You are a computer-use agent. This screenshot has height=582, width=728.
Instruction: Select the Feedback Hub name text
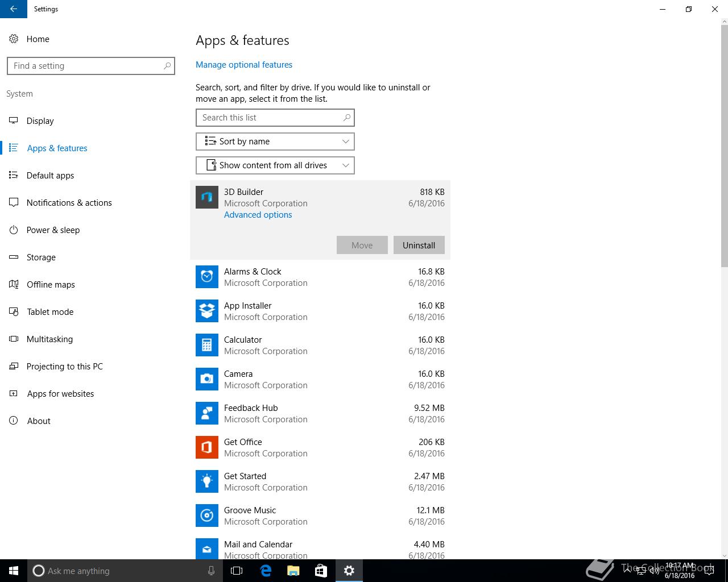pyautogui.click(x=251, y=408)
